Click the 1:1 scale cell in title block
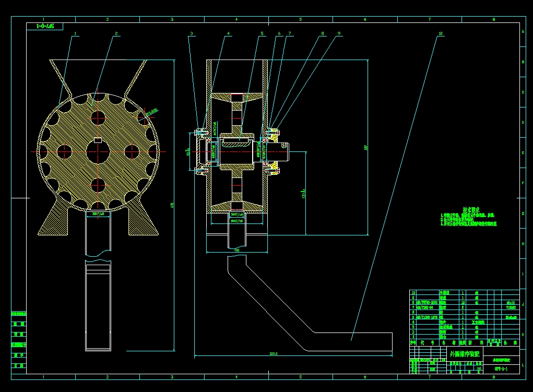The image size is (533, 392). click(479, 368)
